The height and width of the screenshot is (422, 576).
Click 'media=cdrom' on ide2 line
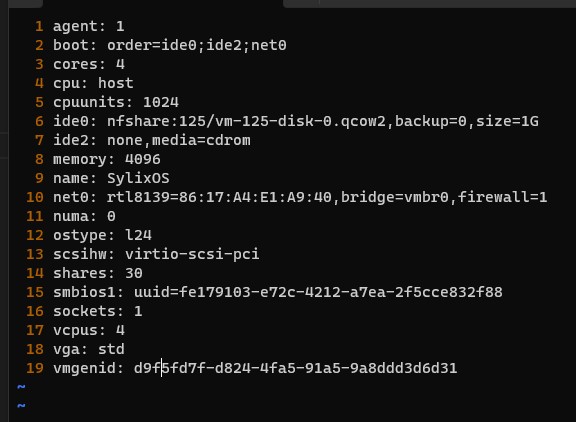201,140
